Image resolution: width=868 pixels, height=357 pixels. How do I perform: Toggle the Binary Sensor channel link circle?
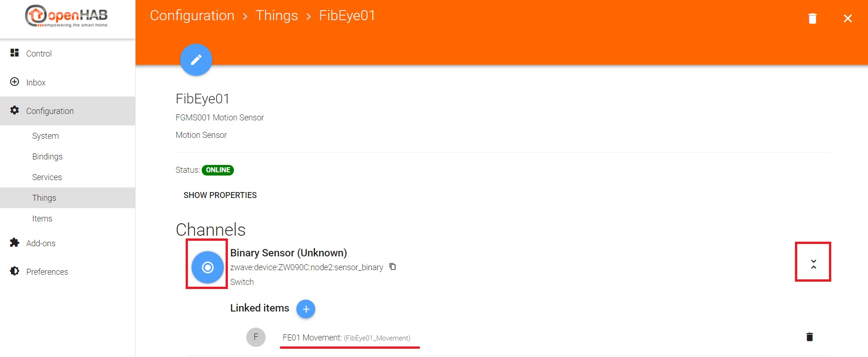207,267
